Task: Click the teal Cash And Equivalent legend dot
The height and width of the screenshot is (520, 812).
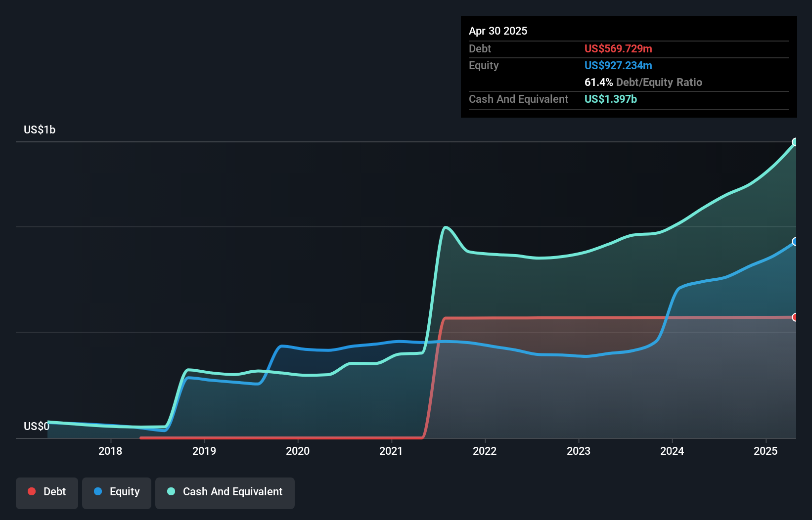Action: click(x=171, y=491)
